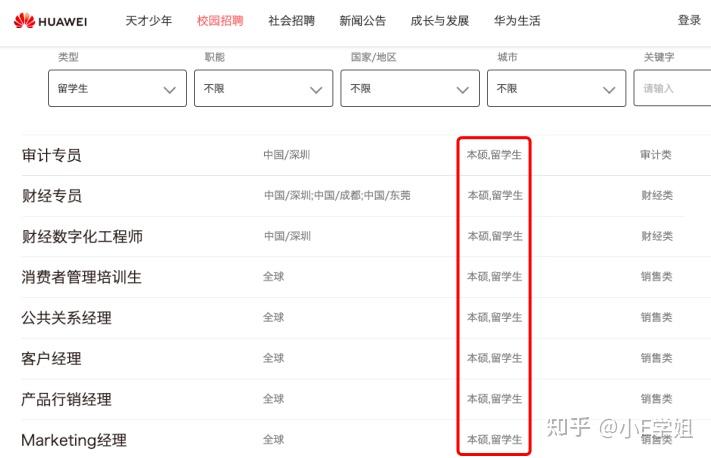This screenshot has height=458, width=711.
Task: Click 中国/深圳 in 财经数字化工程师 row
Action: click(287, 236)
